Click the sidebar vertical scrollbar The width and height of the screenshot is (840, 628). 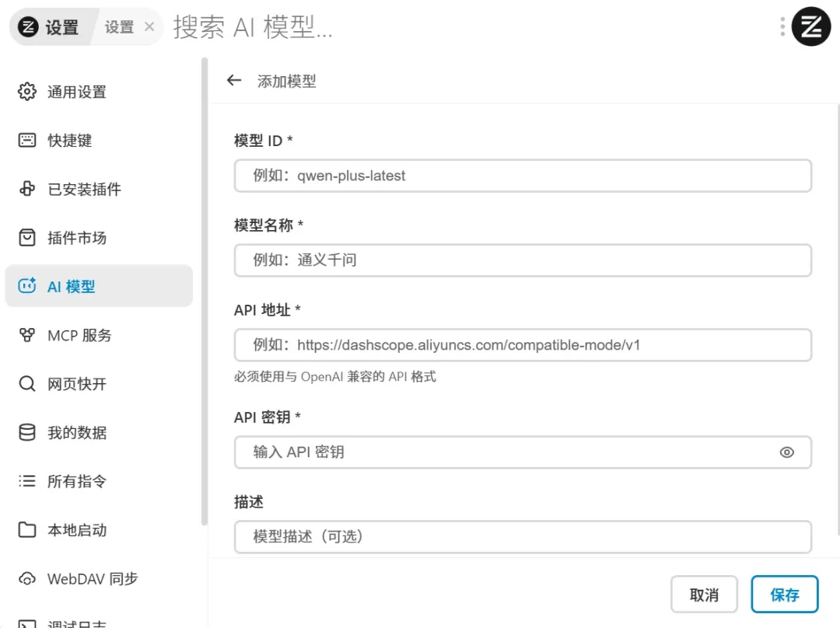(x=204, y=291)
